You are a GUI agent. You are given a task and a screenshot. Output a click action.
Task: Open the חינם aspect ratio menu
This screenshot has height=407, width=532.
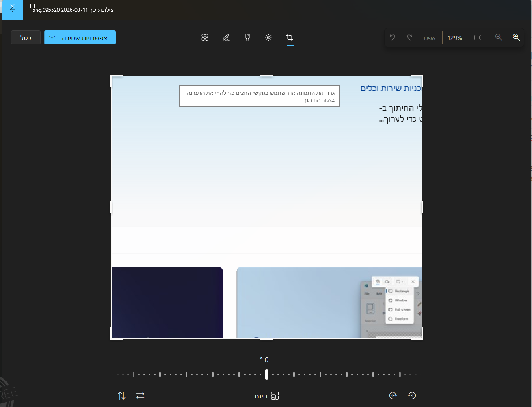point(267,396)
